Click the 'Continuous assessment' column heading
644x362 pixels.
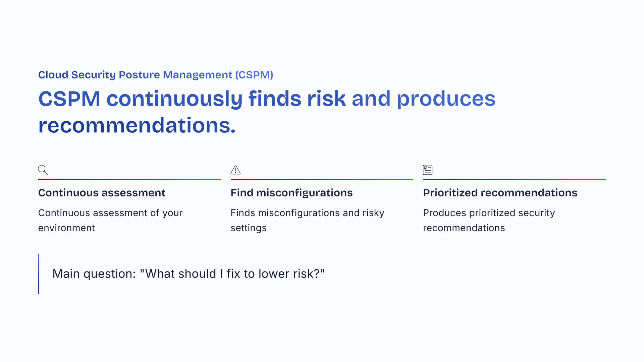[102, 193]
